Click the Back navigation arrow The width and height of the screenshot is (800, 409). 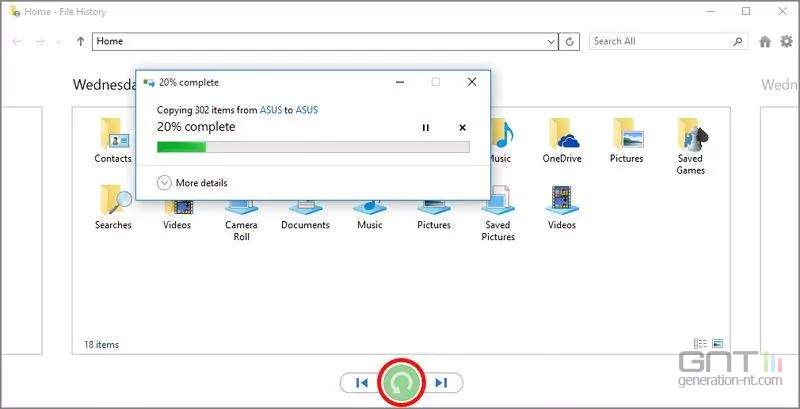pos(17,42)
